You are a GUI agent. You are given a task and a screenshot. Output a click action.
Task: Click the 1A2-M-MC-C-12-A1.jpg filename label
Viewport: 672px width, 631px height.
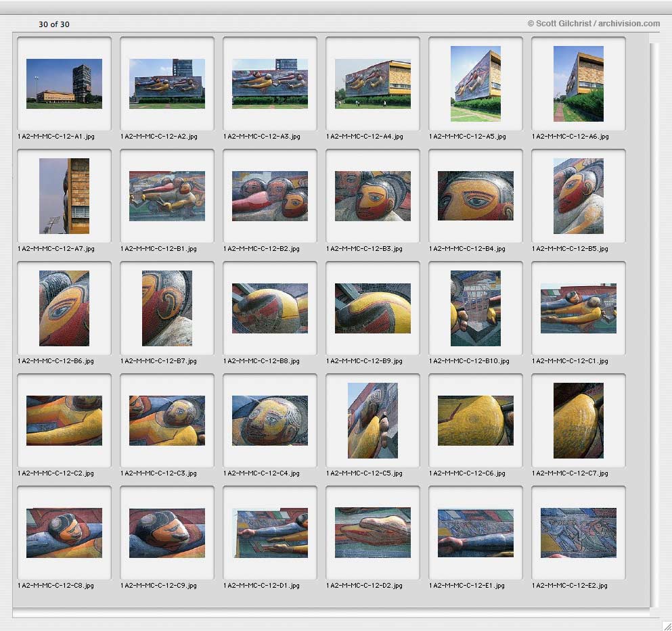pos(56,137)
